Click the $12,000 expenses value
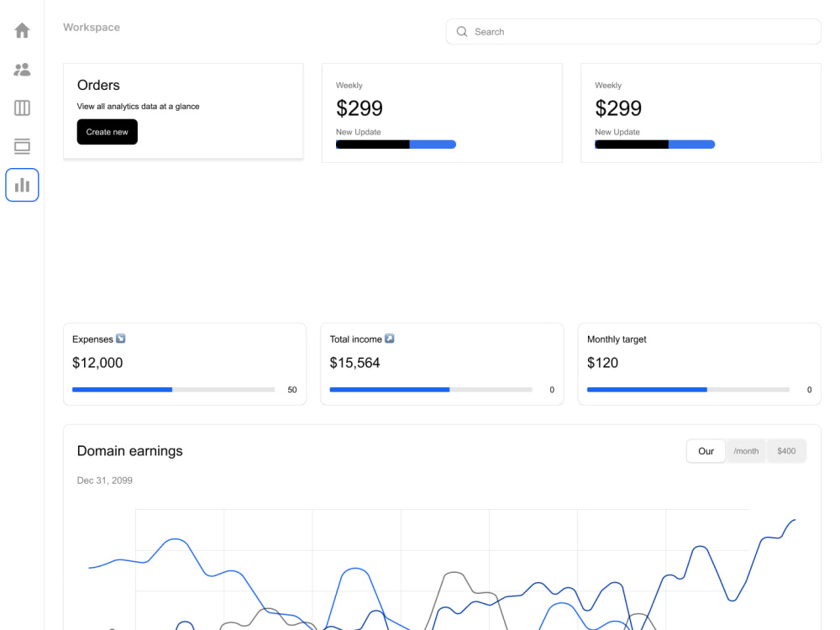This screenshot has height=630, width=840. [97, 363]
